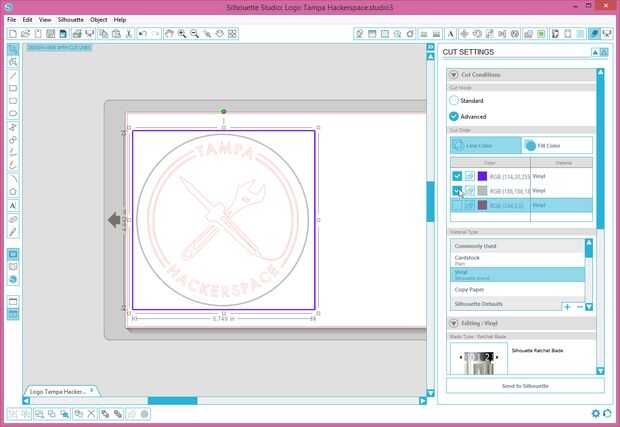Select the Draw a Rectangle tool
Image resolution: width=620 pixels, height=427 pixels.
click(13, 88)
